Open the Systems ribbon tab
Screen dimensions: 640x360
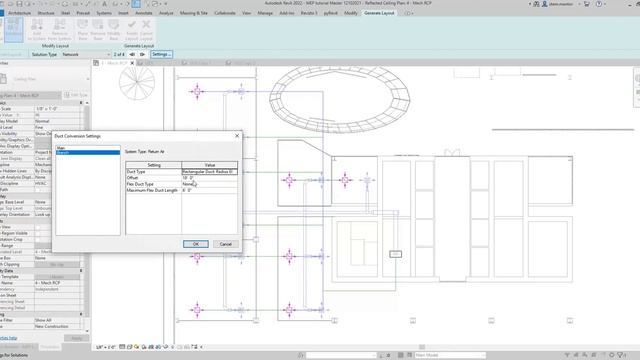pyautogui.click(x=104, y=13)
